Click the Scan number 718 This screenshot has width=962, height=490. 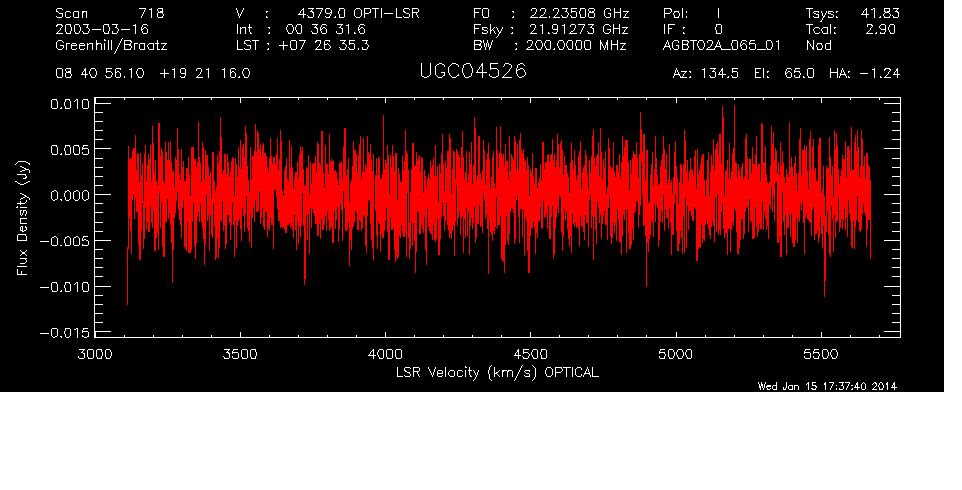coord(150,13)
